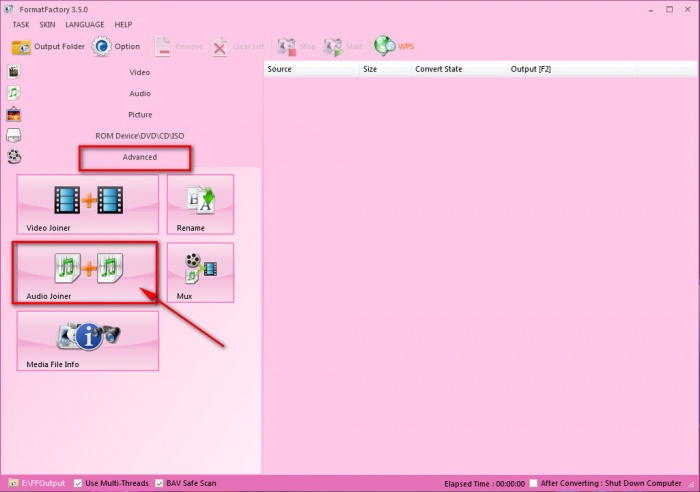Open the Media File Info tool
This screenshot has width=700, height=492.
pos(88,341)
